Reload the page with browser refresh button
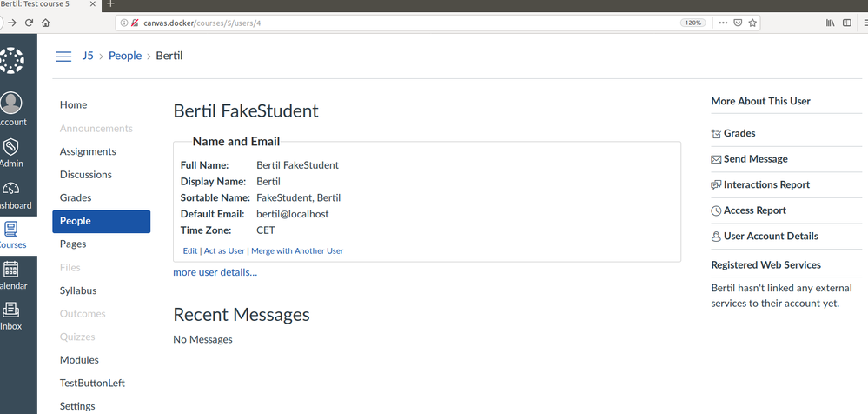The image size is (868, 414). 29,23
